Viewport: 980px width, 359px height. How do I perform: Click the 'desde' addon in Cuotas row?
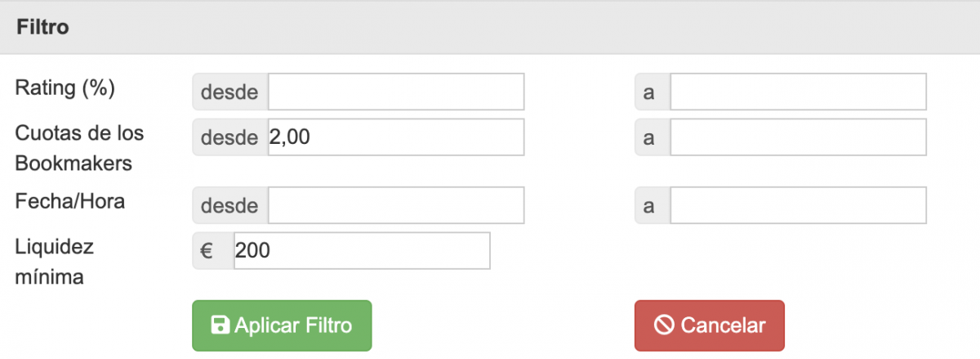tap(230, 137)
